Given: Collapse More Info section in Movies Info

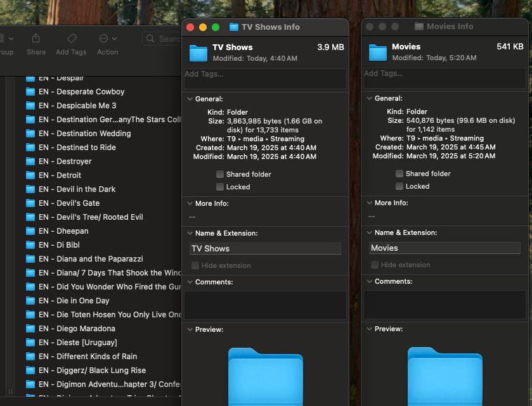Looking at the screenshot, I should pyautogui.click(x=368, y=203).
